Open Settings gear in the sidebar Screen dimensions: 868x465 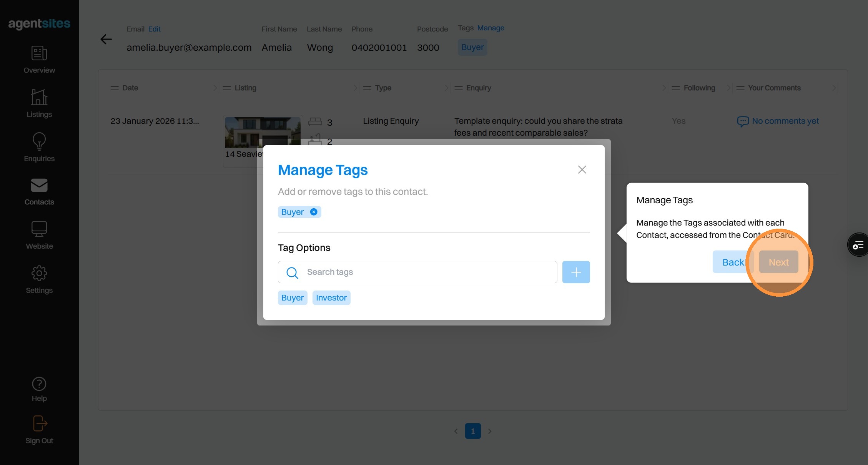point(39,273)
